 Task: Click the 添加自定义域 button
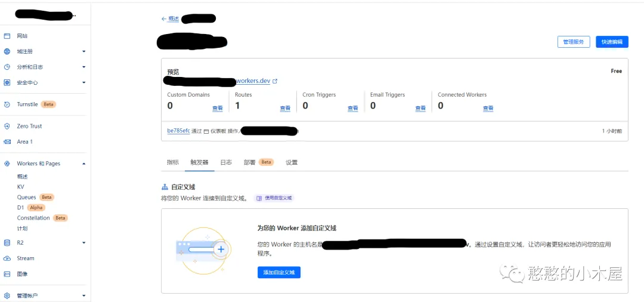pos(279,272)
